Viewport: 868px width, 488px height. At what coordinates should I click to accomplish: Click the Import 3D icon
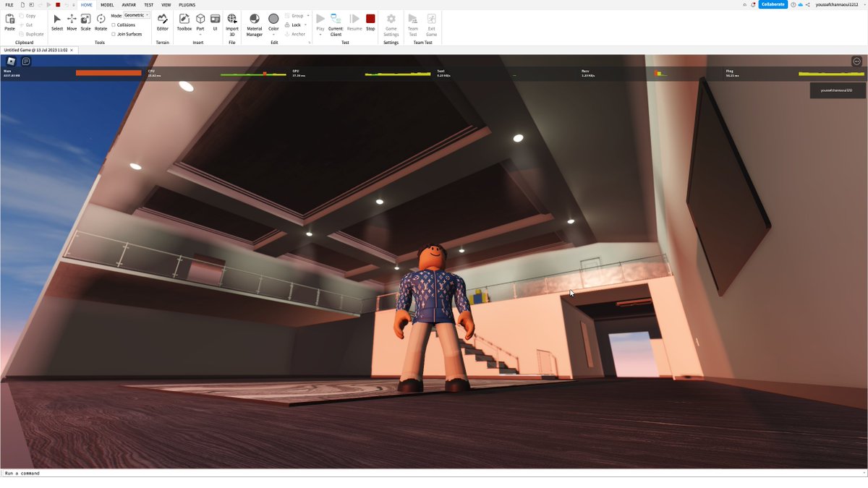pos(231,19)
